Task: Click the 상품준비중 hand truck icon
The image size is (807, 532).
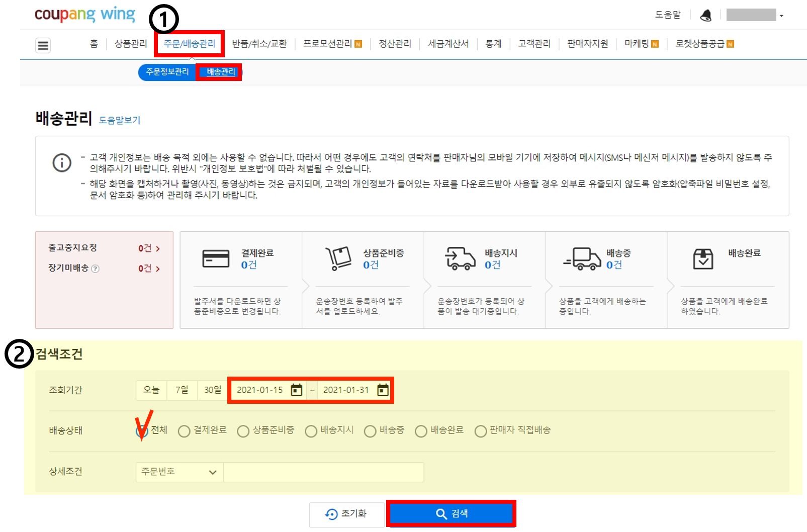Action: (338, 257)
